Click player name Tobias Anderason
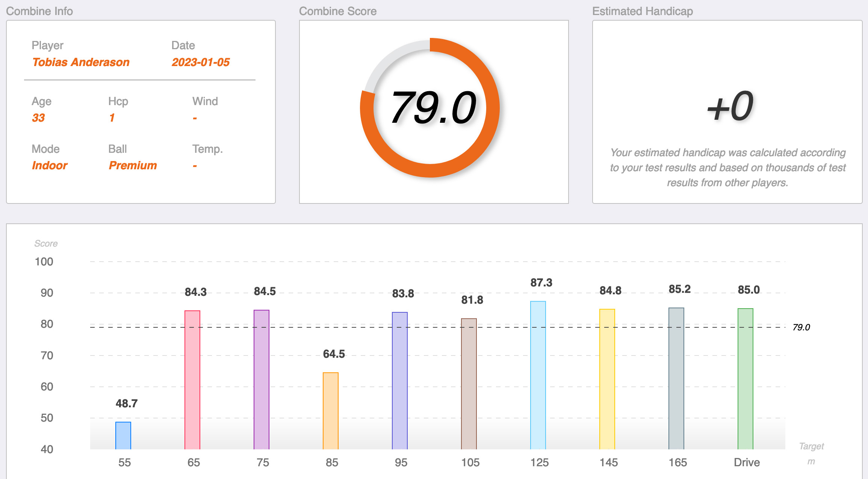 [x=81, y=62]
